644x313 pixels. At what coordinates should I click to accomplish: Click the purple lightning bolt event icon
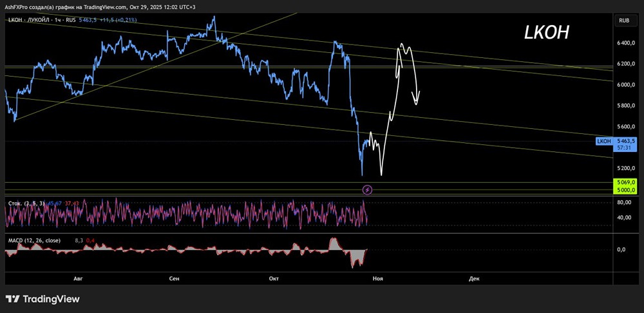pos(368,189)
